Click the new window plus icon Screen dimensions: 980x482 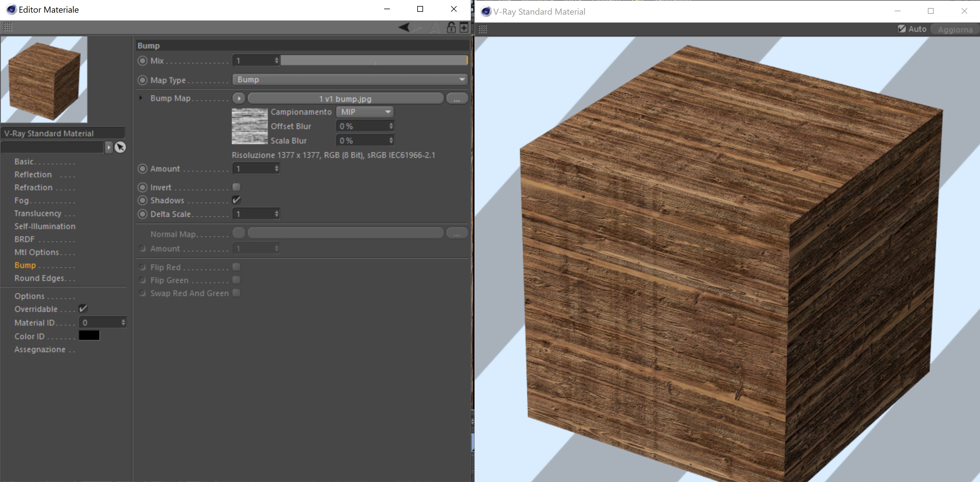point(464,27)
